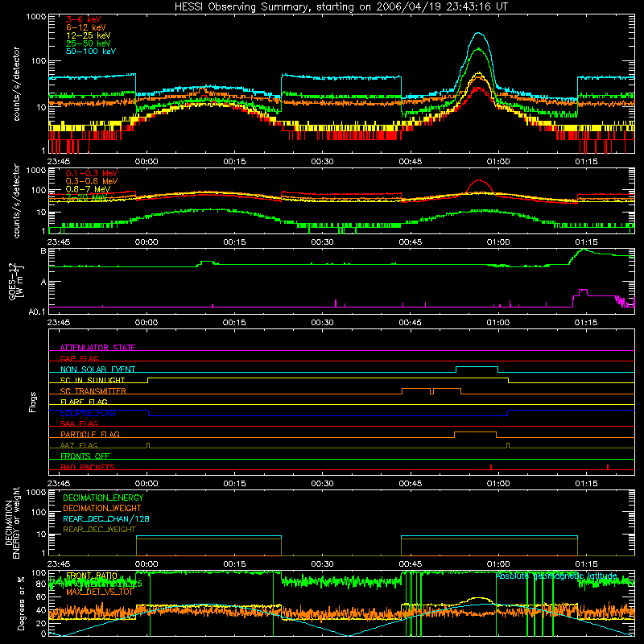The image size is (644, 644).
Task: Click the last BAD_PACKETS red spike
Action: point(608,467)
